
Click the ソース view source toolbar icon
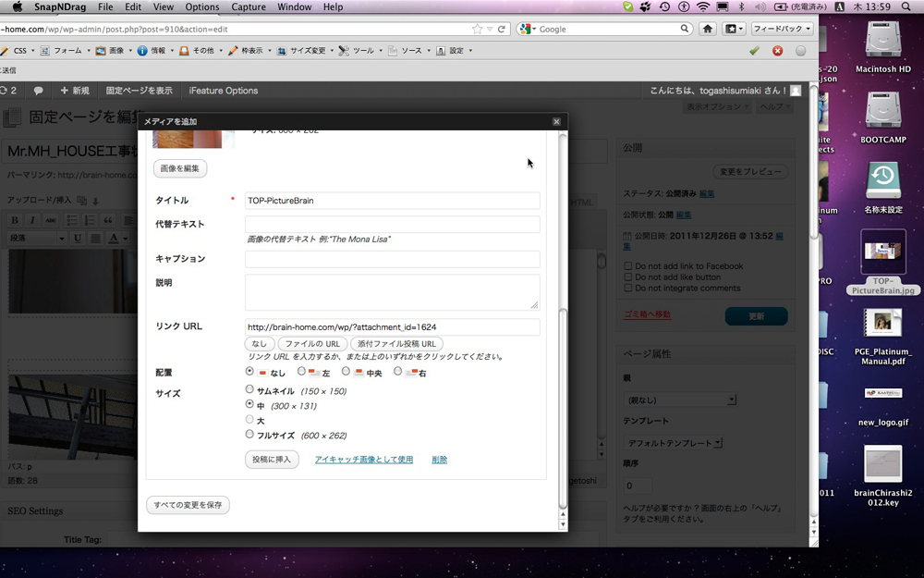pos(393,51)
